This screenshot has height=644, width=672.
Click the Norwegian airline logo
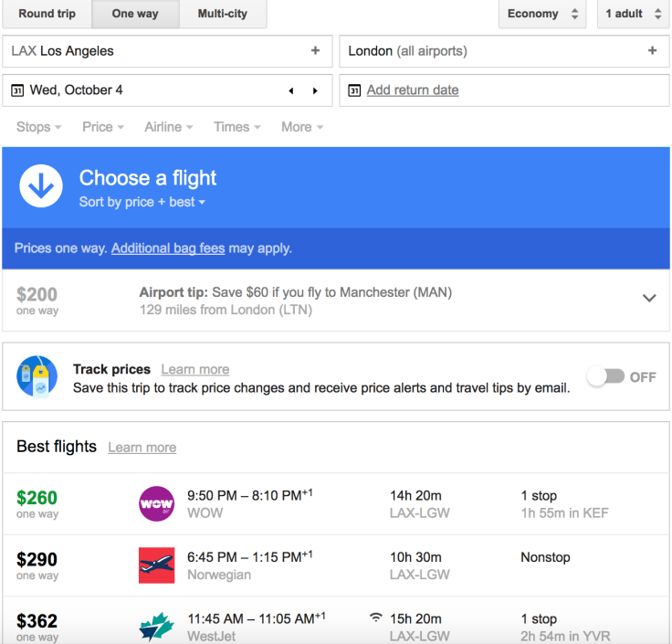pos(156,565)
